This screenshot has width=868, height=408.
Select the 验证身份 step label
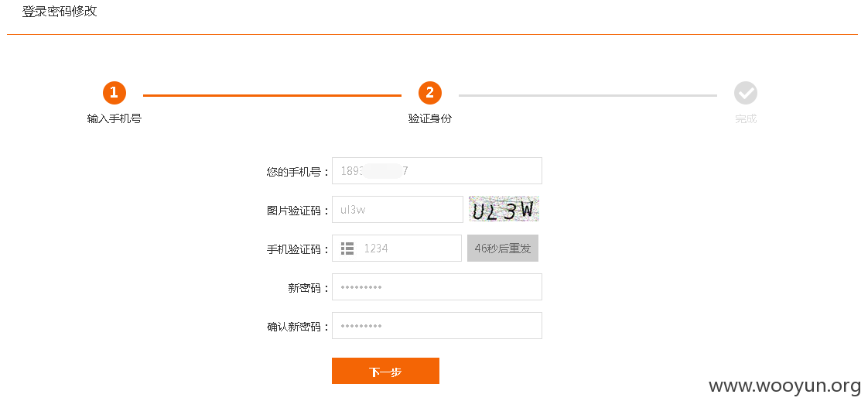point(429,118)
